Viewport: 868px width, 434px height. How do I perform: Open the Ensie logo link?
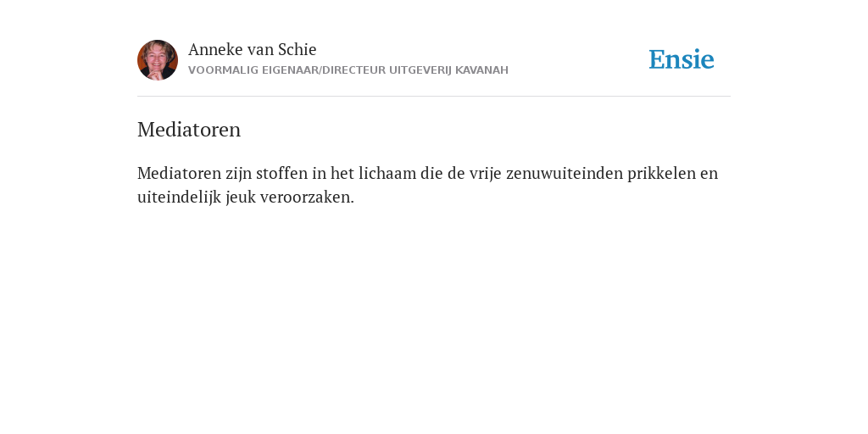(x=682, y=59)
